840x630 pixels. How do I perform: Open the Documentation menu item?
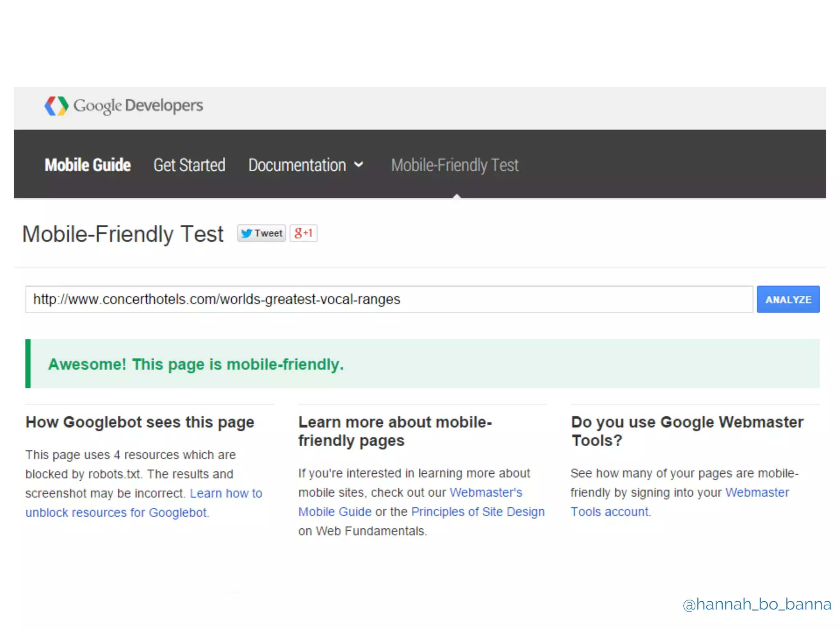coord(297,165)
